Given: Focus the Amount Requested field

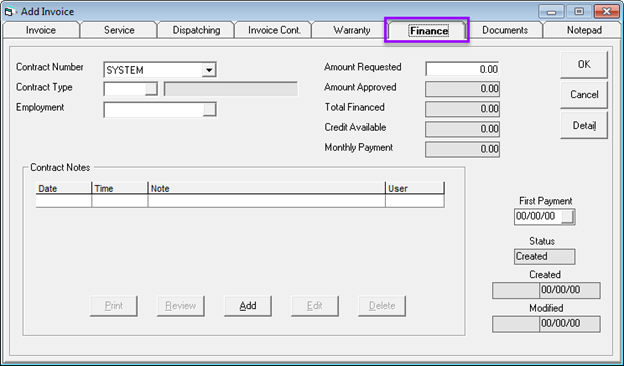Looking at the screenshot, I should click(x=462, y=69).
